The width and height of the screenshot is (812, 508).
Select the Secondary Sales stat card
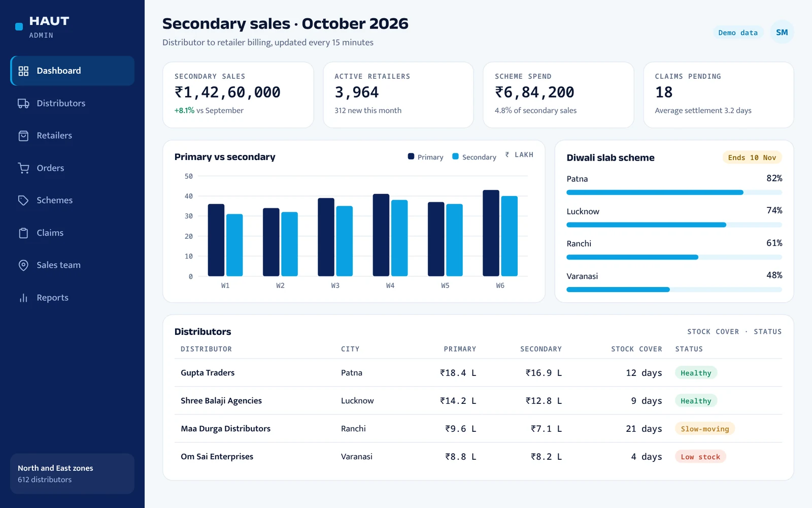(238, 95)
